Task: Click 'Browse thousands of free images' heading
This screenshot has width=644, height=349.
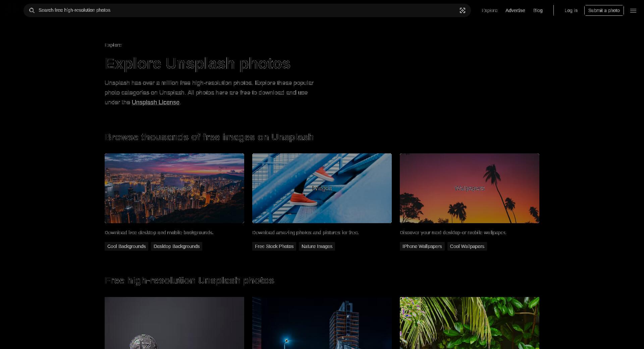Action: click(x=209, y=137)
